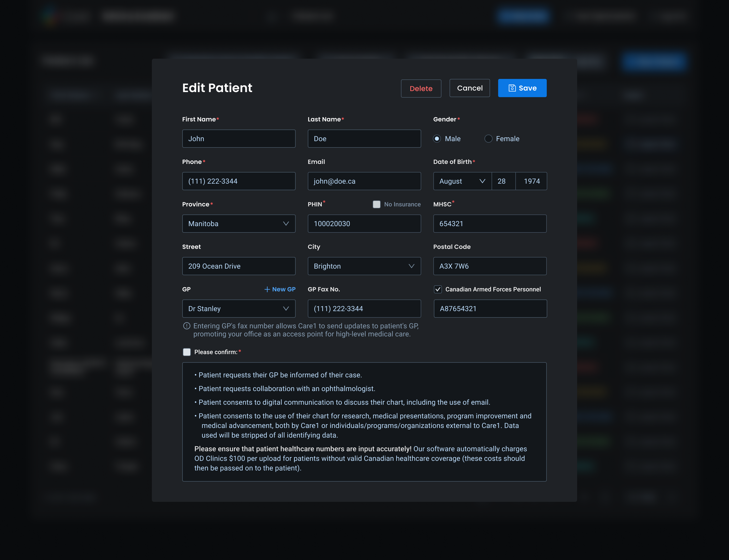
Task: Click the red Delete button
Action: pyautogui.click(x=421, y=88)
